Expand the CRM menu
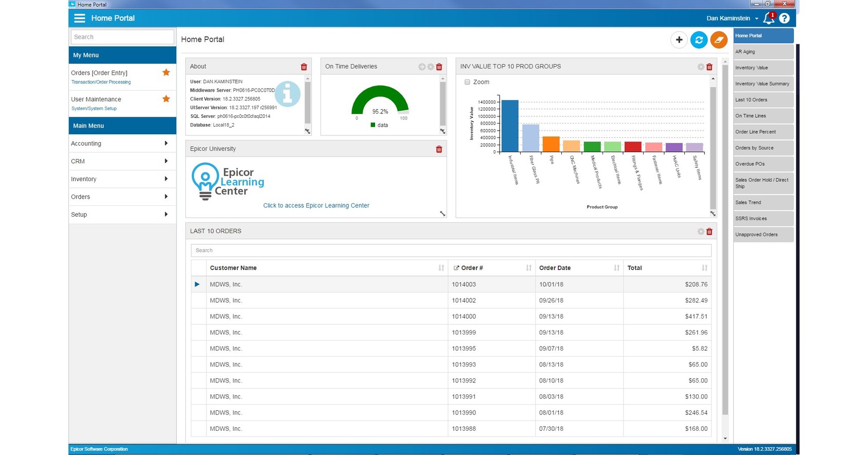The width and height of the screenshot is (868, 455). click(x=122, y=161)
